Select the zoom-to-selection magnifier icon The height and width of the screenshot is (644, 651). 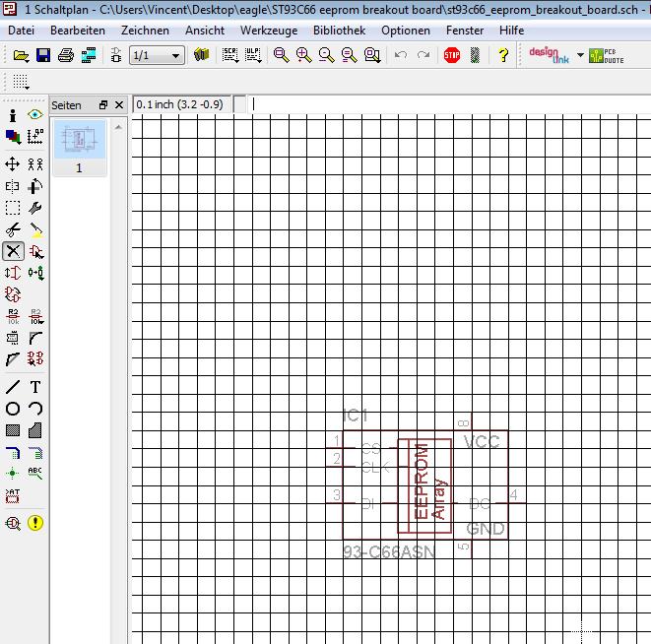pyautogui.click(x=372, y=55)
